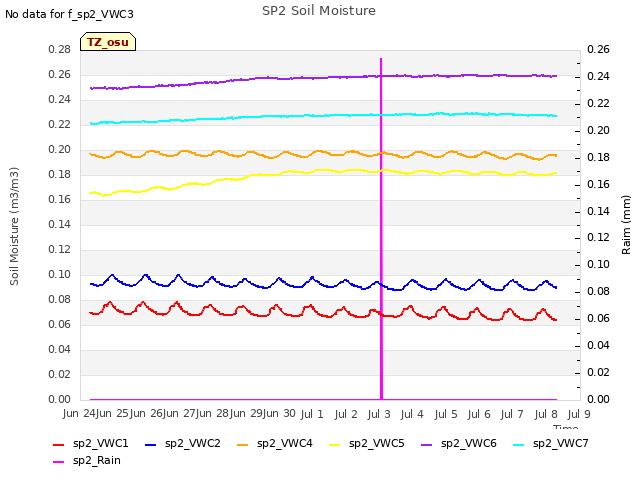Click the sp2_VWC6 legend entry

459,443
